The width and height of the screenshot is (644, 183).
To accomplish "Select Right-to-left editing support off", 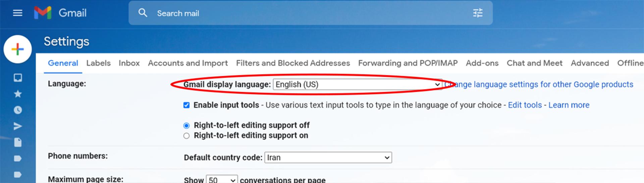I will [186, 126].
